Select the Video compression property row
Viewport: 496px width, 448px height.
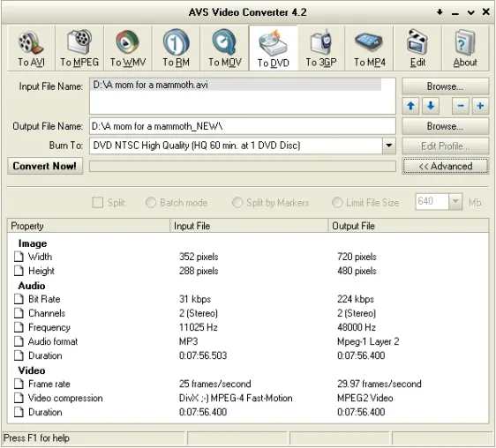248,398
